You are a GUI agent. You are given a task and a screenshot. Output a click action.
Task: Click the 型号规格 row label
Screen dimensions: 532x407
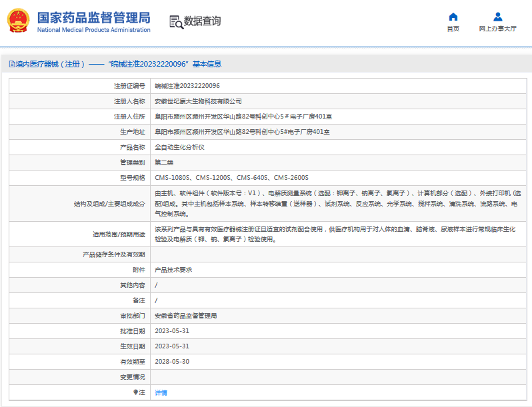132,178
